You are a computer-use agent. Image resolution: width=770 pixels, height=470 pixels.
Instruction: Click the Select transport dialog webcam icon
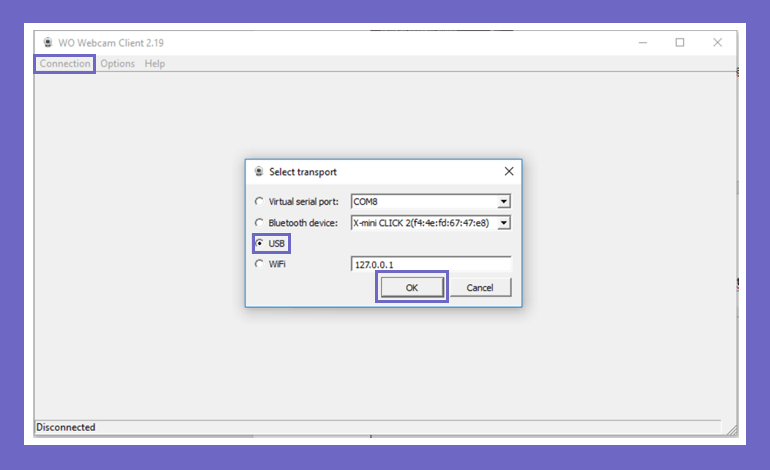coord(259,171)
